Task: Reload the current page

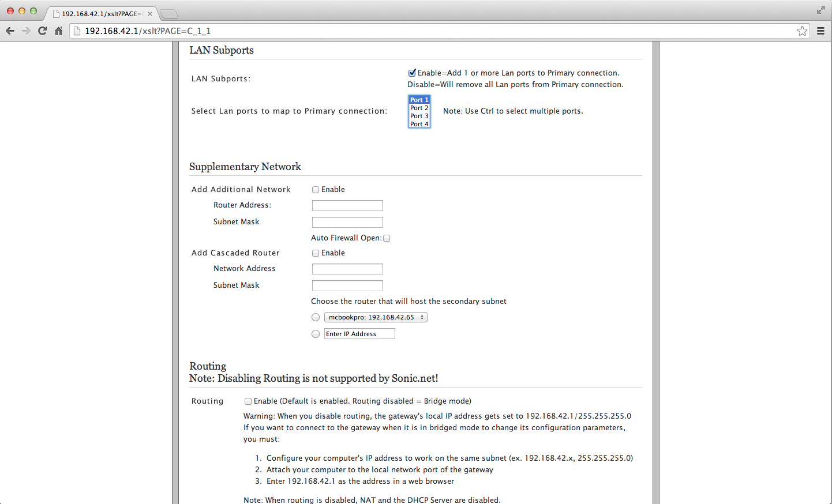Action: click(x=42, y=31)
